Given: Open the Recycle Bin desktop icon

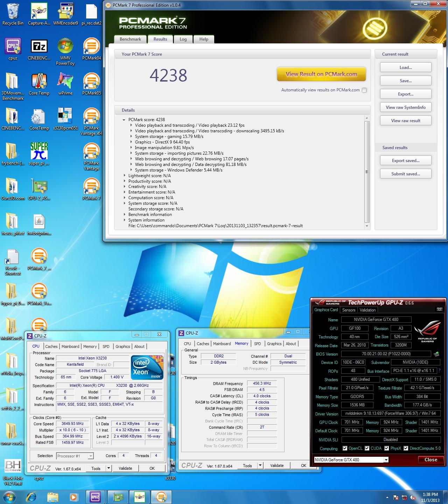Looking at the screenshot, I should 13,14.
